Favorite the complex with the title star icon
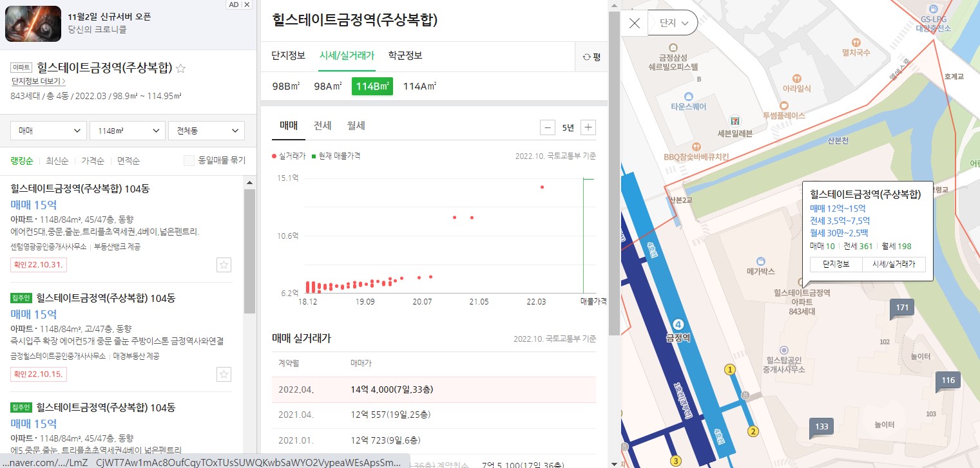The width and height of the screenshot is (980, 468). tap(181, 68)
